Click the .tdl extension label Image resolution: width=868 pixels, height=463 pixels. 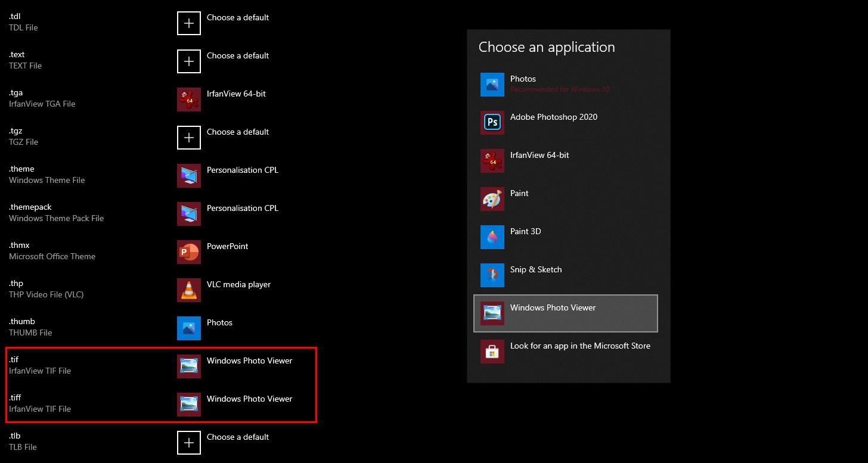(14, 17)
